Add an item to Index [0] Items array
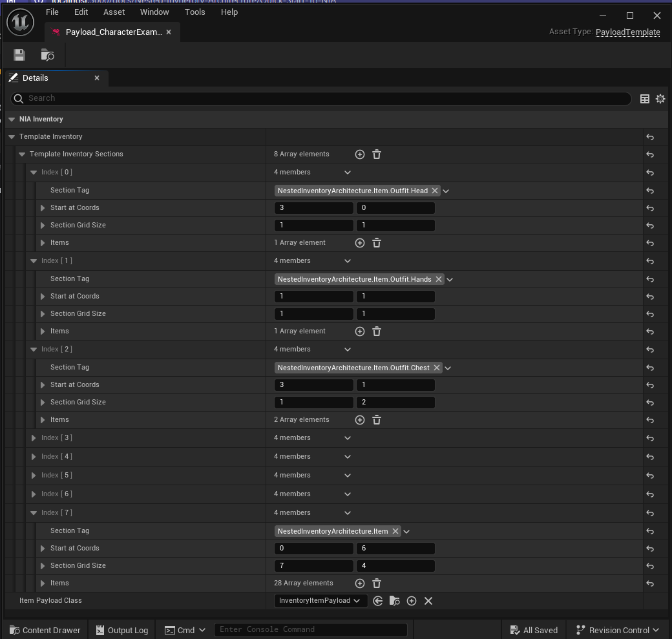Viewport: 672px width, 639px height. (x=360, y=242)
